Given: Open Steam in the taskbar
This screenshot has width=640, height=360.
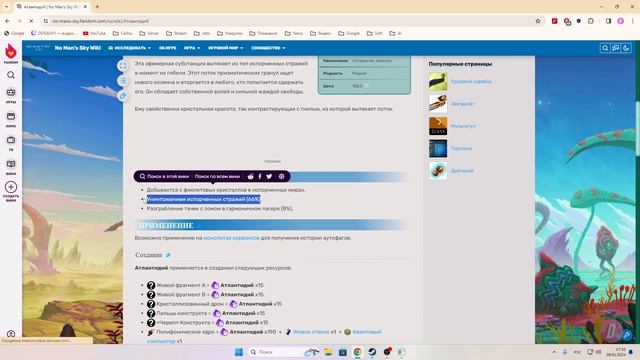Looking at the screenshot, I should [372, 352].
